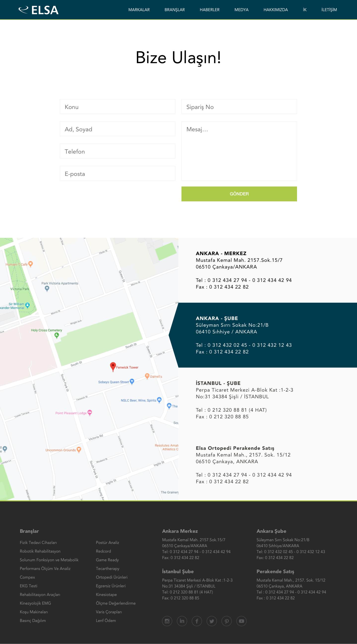The image size is (357, 644).
Task: Click the ELSA logo in header
Action: coord(38,10)
